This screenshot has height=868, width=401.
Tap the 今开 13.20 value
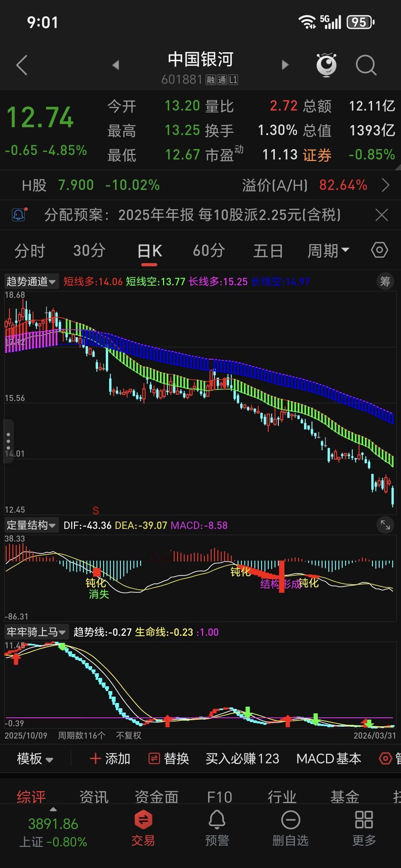(x=182, y=106)
